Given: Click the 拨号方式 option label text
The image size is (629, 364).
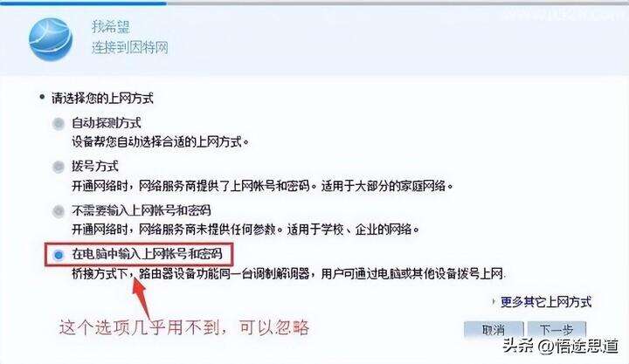Looking at the screenshot, I should 95,167.
